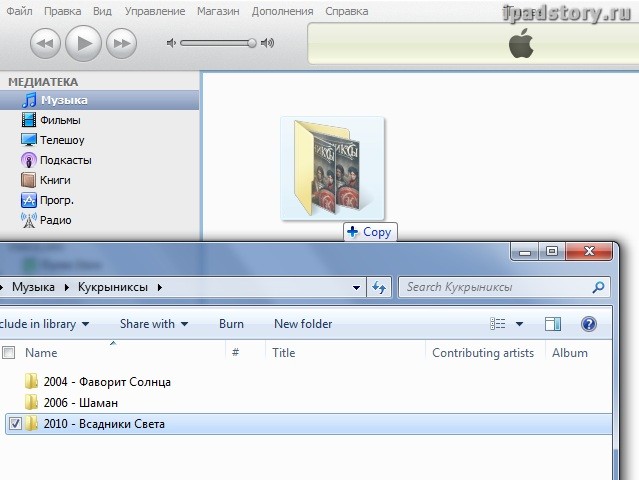Click folder icon of 2004 - Фаворит Солнца

(x=31, y=381)
